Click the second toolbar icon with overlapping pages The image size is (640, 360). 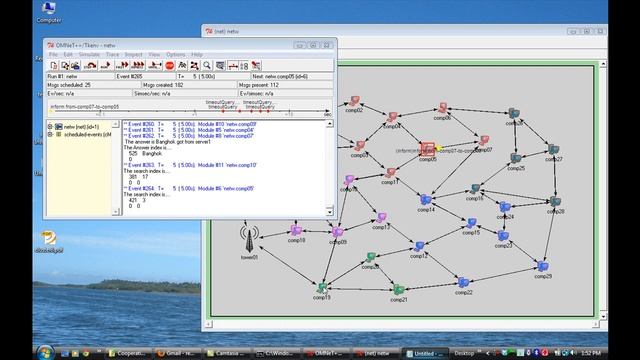(64, 65)
